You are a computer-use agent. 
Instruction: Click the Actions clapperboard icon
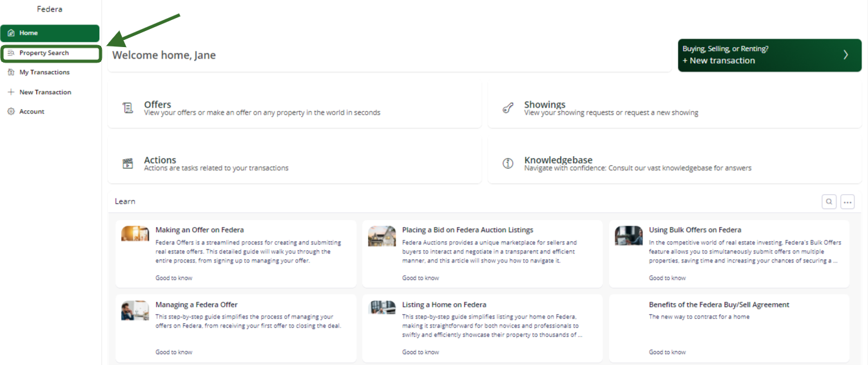tap(128, 164)
